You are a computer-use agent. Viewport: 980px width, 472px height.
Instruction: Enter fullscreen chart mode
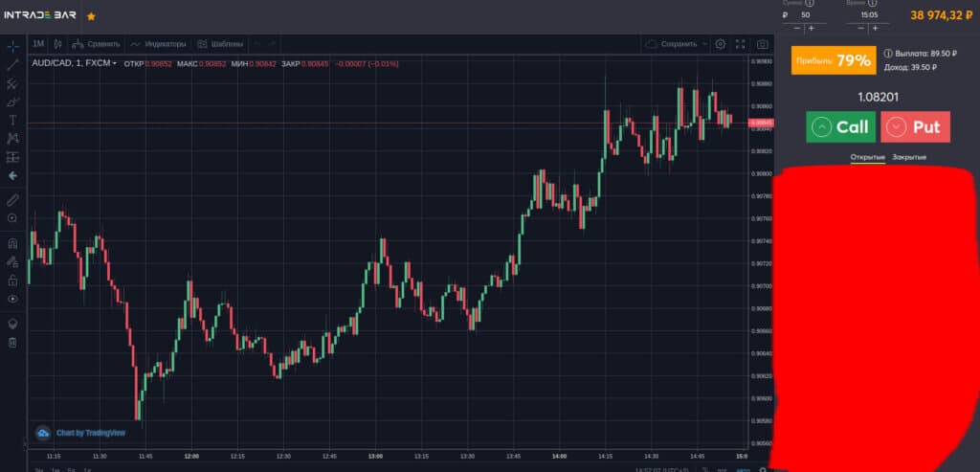[x=740, y=44]
